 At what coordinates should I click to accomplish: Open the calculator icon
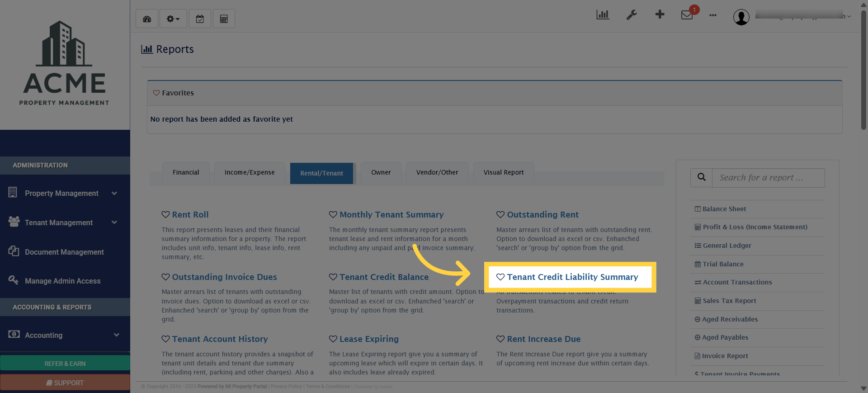pos(224,19)
